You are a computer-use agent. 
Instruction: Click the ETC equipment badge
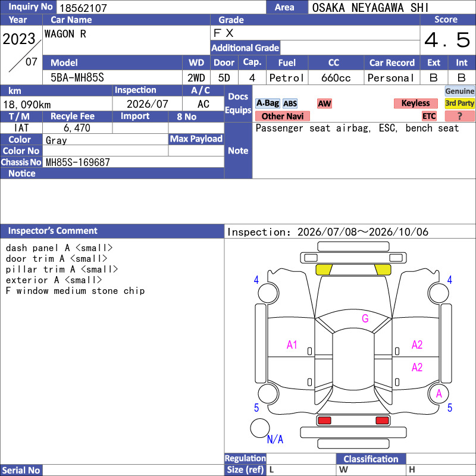429,116
